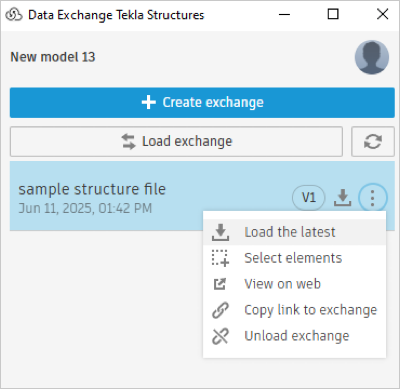This screenshot has height=389, width=400.
Task: Choose Unload exchange
Action: 294,336
